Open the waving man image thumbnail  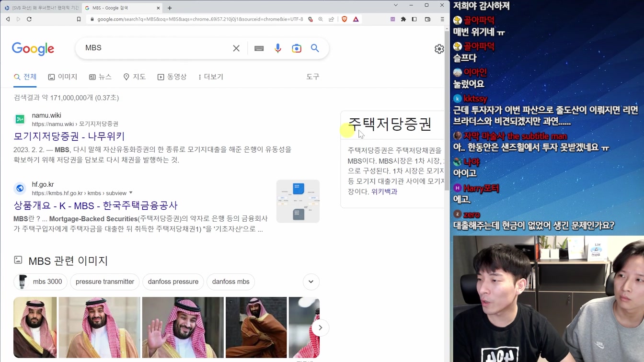coord(183,328)
